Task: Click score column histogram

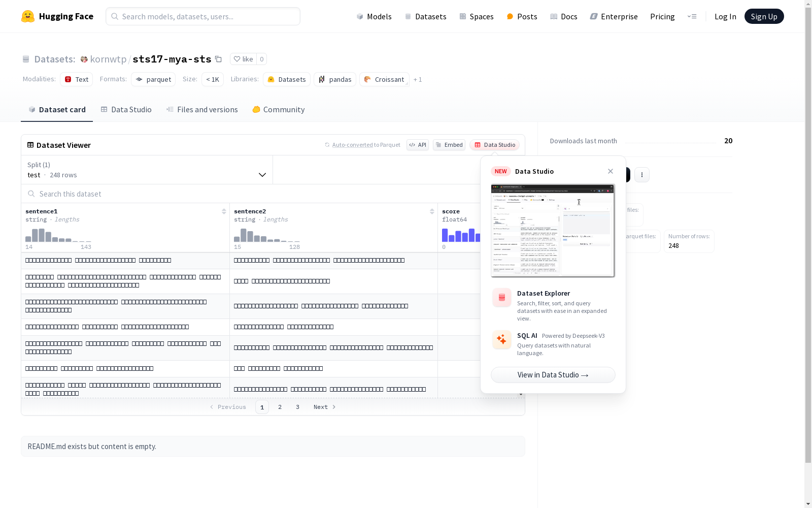Action: 461,235
